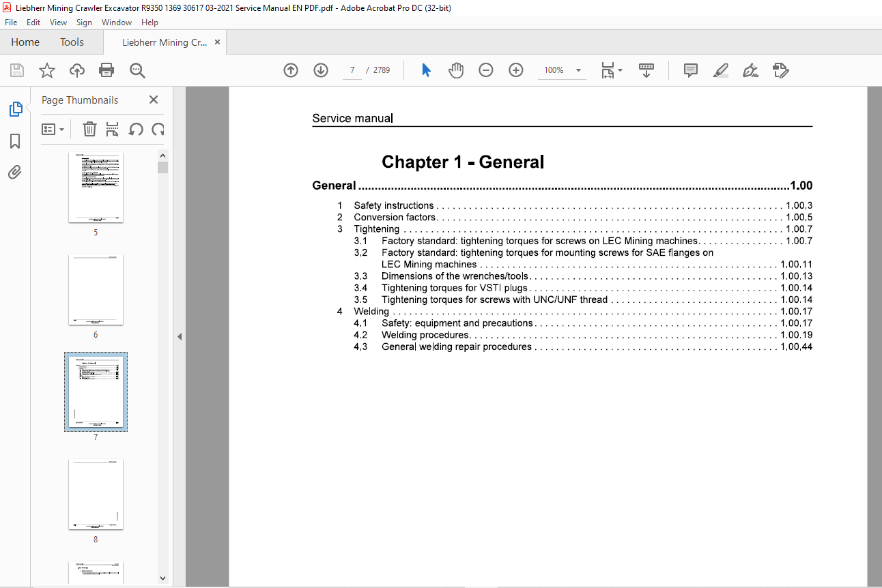
Task: Click the 2789 total pages label
Action: [382, 70]
